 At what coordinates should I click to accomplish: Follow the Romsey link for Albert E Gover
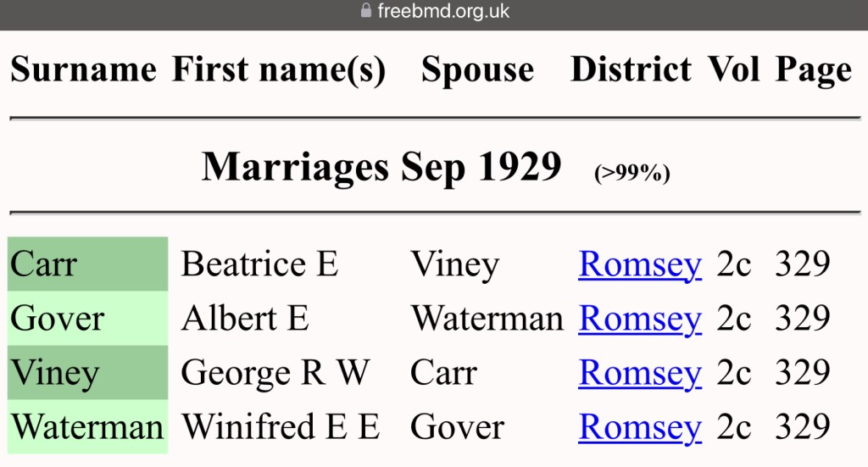(x=640, y=319)
